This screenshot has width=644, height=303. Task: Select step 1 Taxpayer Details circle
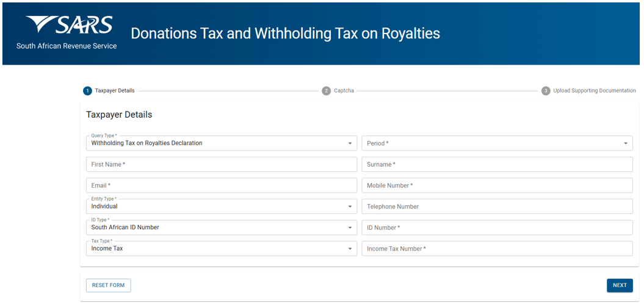[x=87, y=91]
